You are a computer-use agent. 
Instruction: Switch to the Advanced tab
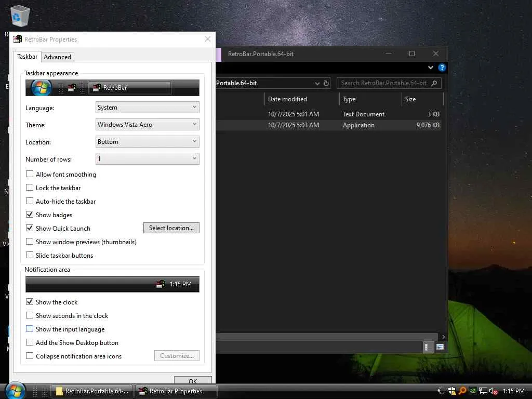[x=57, y=57]
